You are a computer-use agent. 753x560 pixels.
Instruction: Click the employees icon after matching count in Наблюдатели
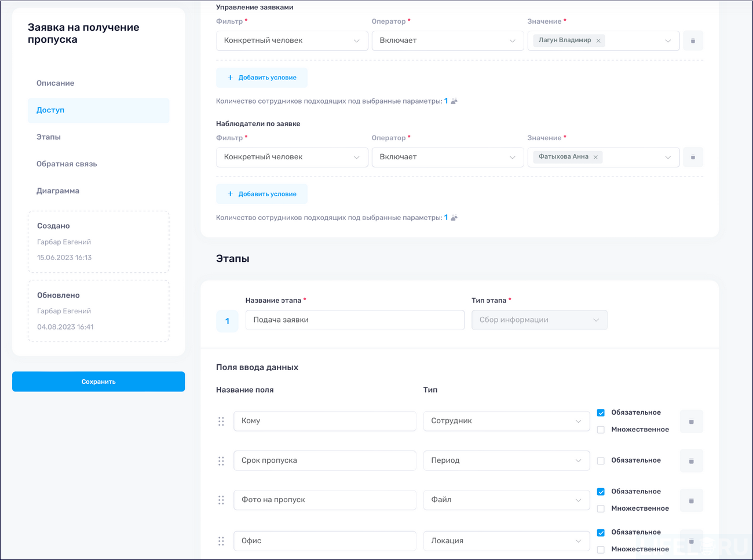click(x=453, y=217)
